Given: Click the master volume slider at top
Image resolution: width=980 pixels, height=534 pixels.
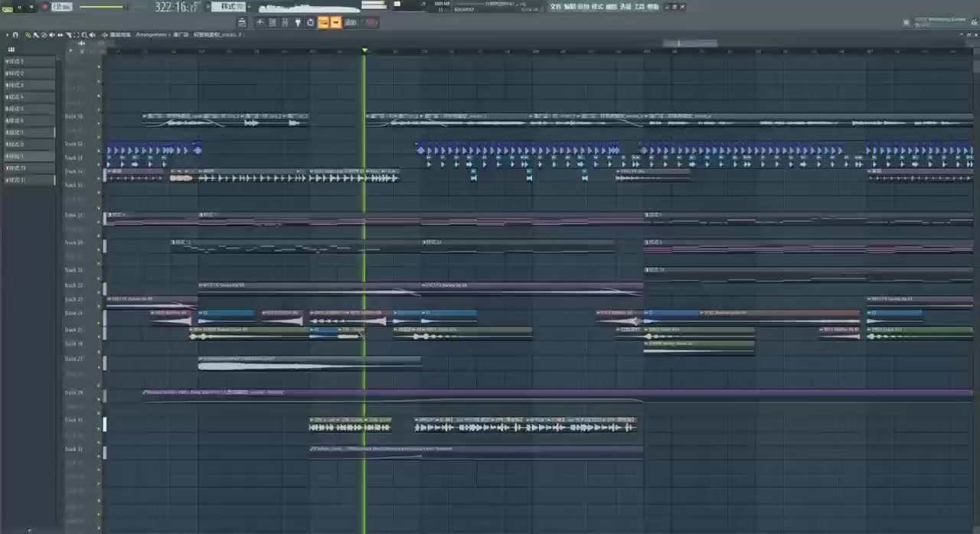Looking at the screenshot, I should tap(103, 6).
